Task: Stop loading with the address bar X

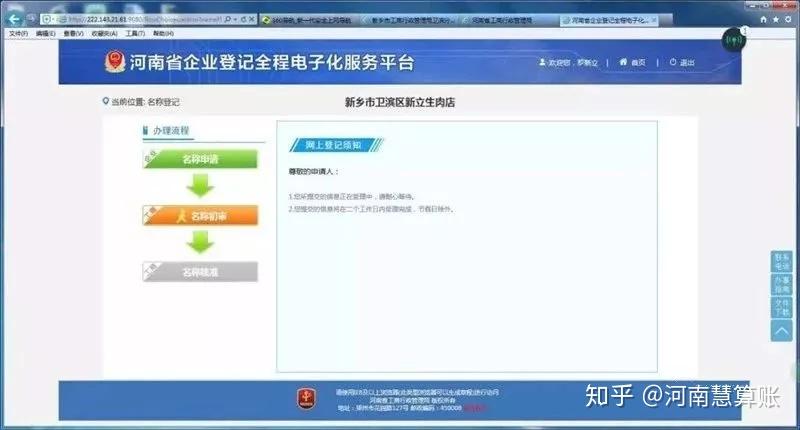Action: pos(252,19)
